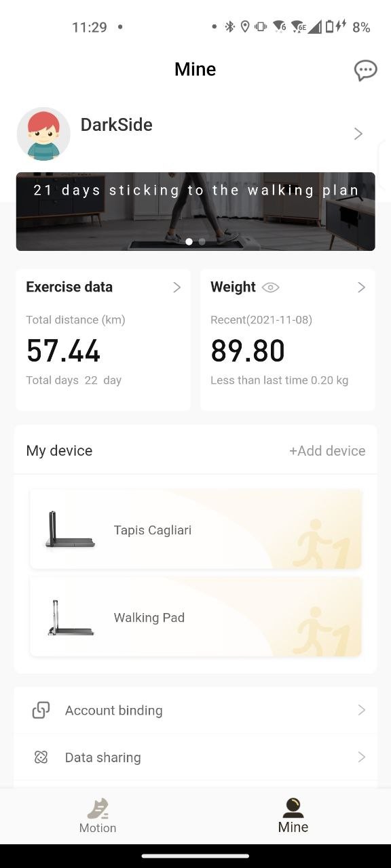Tap the Data sharing icon
The height and width of the screenshot is (868, 391).
coord(41,757)
